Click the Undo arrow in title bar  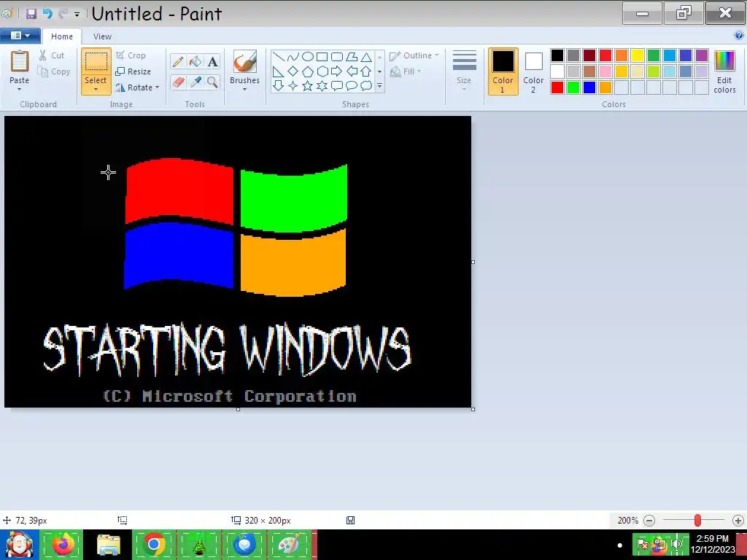point(47,14)
